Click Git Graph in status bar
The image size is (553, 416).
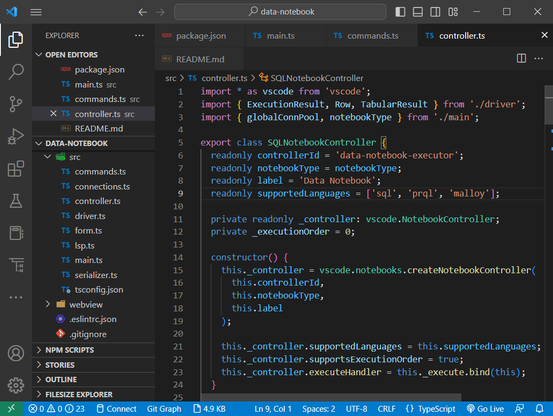164,409
